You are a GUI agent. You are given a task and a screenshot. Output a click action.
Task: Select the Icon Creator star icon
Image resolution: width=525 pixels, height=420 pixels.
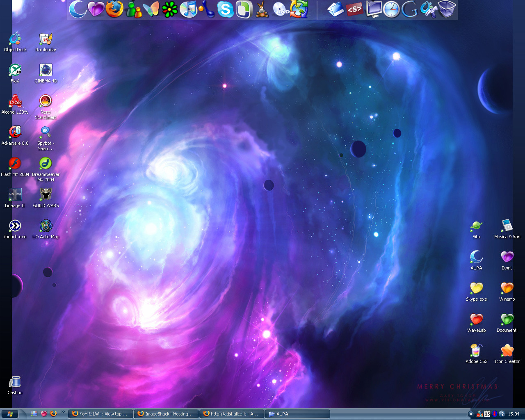point(507,354)
